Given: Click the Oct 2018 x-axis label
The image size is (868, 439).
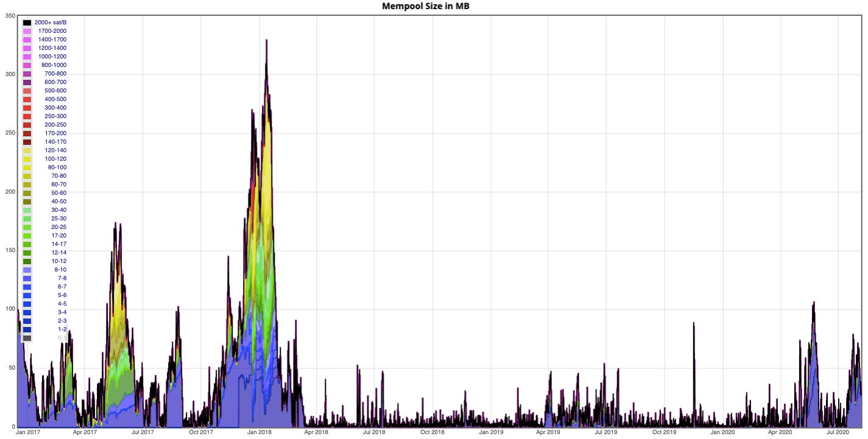Looking at the screenshot, I should tap(432, 432).
